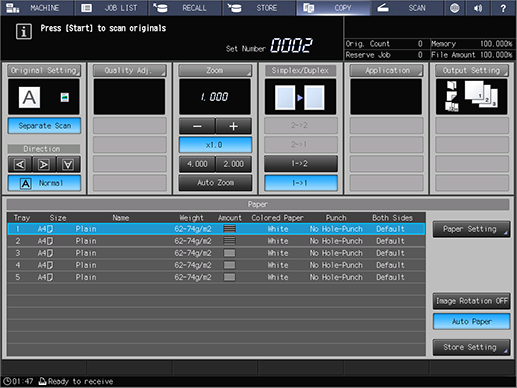Viewport: 517px width, 388px height.
Task: Toggle Image Rotation OFF button
Action: point(471,301)
